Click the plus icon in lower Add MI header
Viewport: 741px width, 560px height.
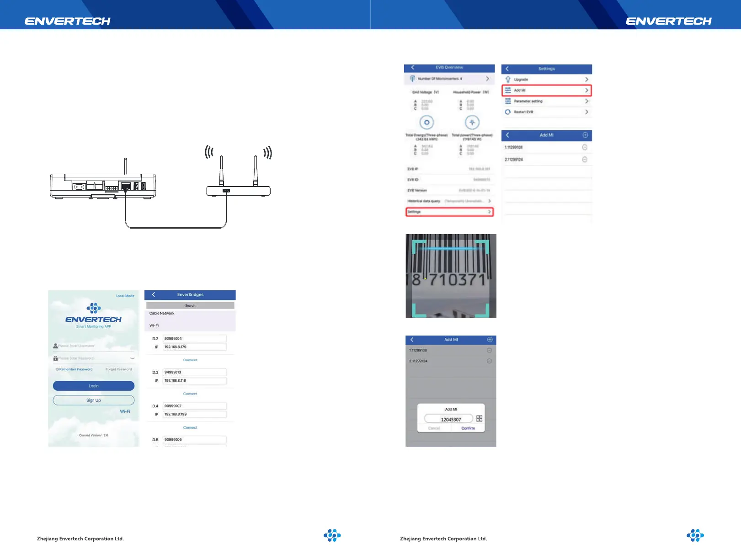490,340
